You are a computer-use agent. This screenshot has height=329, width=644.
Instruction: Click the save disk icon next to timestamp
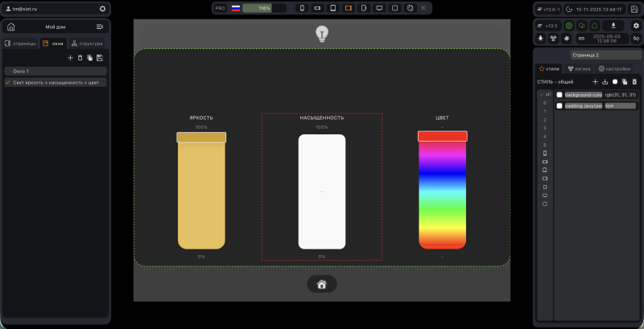coord(634,9)
